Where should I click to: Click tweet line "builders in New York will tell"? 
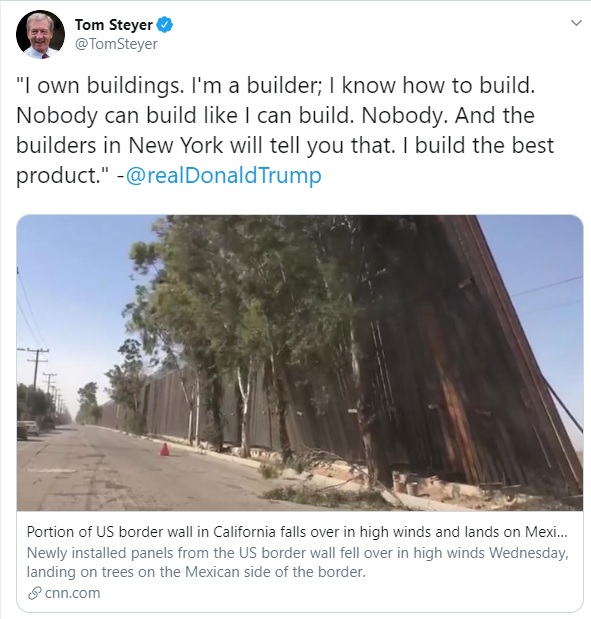285,145
